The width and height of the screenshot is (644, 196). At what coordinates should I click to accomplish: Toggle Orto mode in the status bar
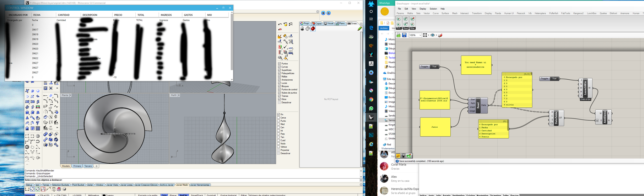point(164,195)
